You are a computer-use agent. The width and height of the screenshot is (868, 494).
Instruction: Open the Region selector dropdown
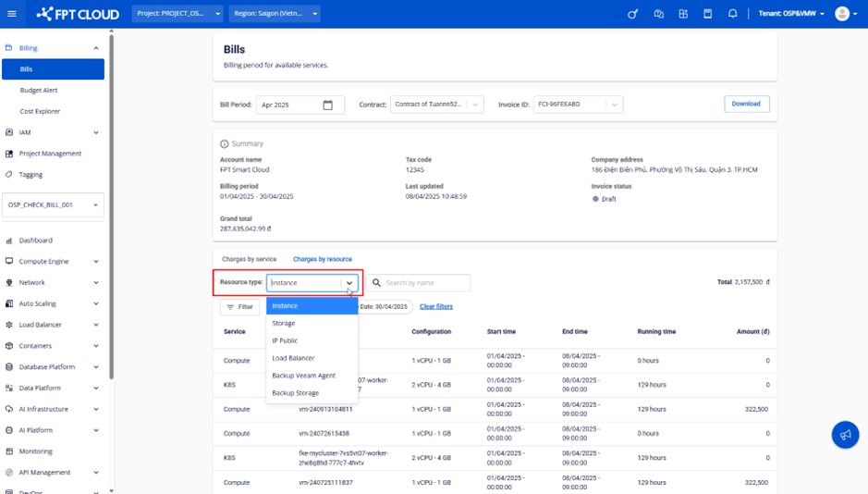click(274, 14)
